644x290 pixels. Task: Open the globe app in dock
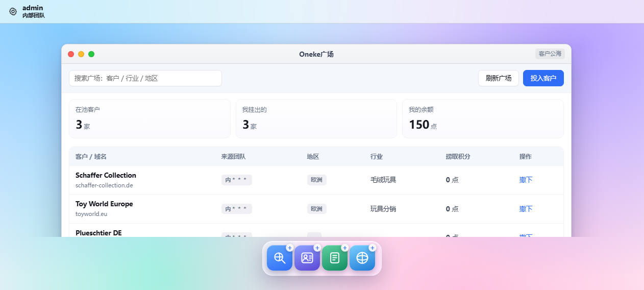click(x=362, y=258)
